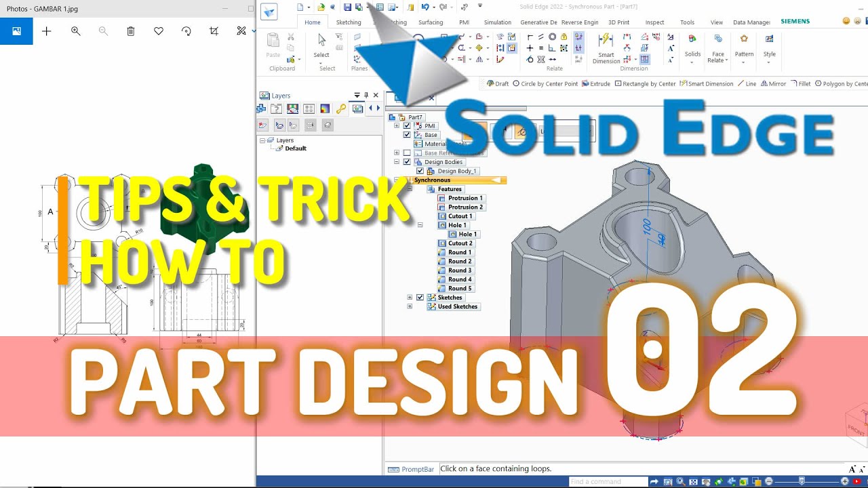Click the Draft shortcut
868x488 pixels.
coord(498,84)
